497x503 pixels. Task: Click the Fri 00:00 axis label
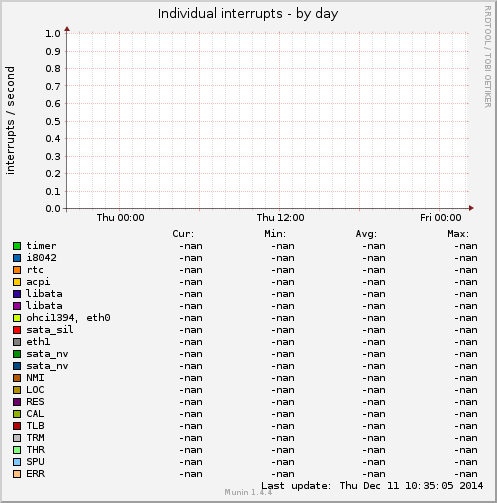coord(441,218)
